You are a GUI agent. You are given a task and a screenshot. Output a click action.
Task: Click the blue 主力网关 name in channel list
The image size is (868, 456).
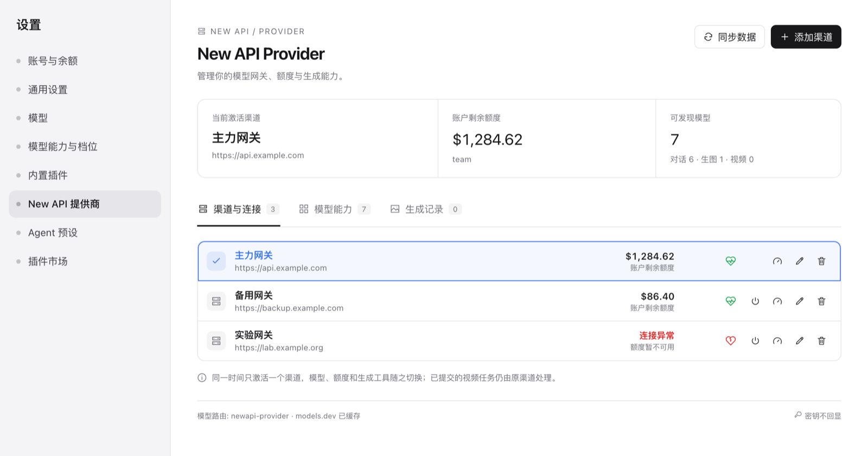point(253,255)
